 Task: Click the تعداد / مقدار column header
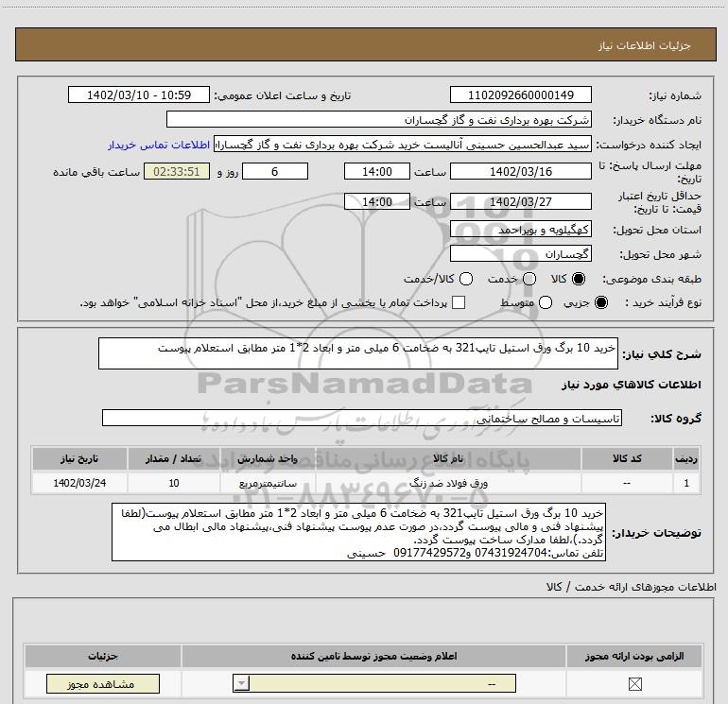pyautogui.click(x=174, y=458)
